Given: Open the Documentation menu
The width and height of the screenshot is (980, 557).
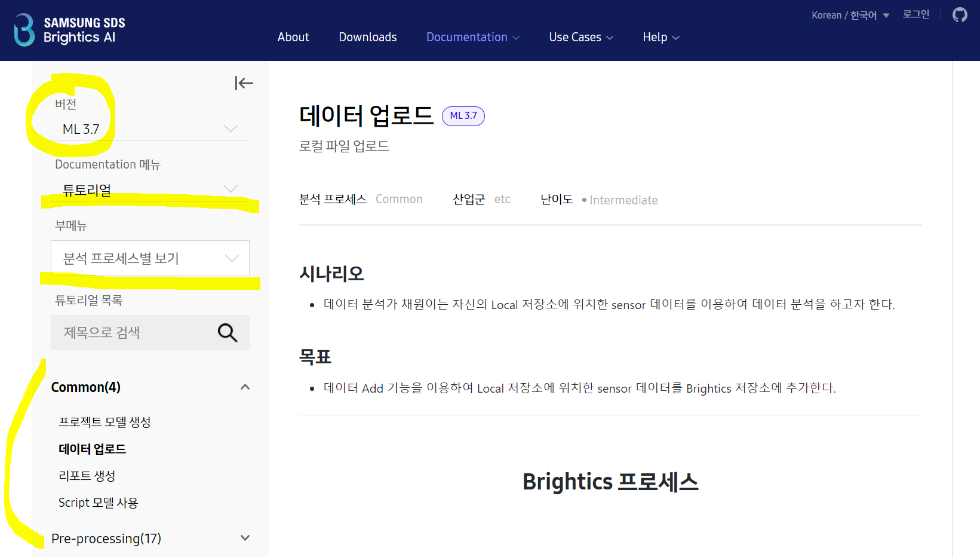Looking at the screenshot, I should pos(473,37).
